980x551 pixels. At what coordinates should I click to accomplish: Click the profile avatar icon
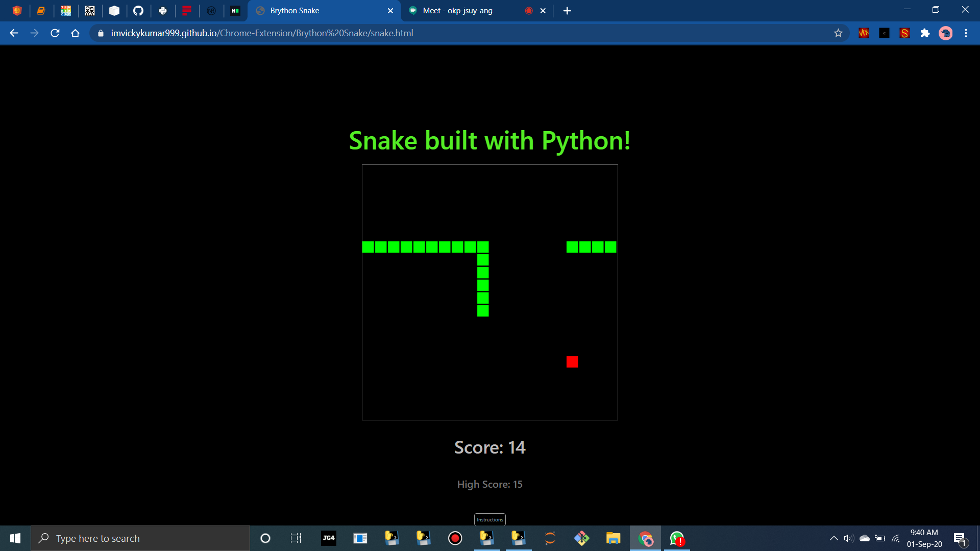pos(946,33)
